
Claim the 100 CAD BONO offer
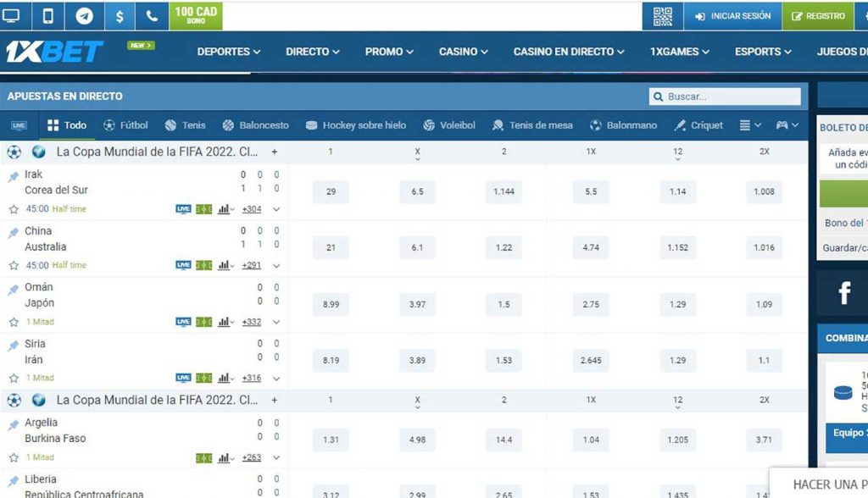[x=196, y=16]
